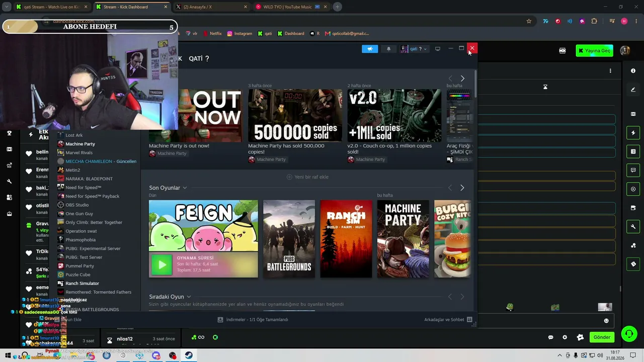This screenshot has width=644, height=362.
Task: Open the Instagram bookmark
Action: tap(239, 33)
